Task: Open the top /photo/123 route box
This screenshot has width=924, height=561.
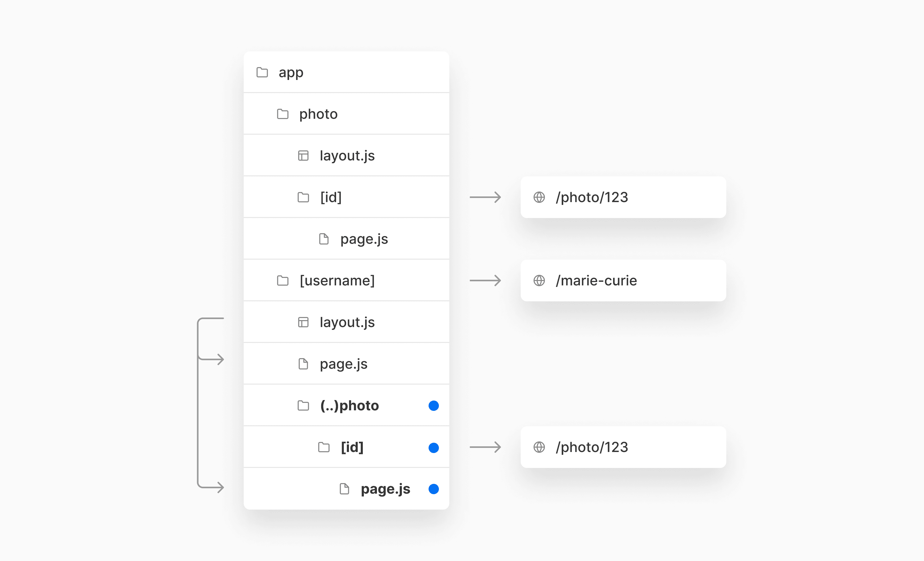Action: (x=623, y=197)
